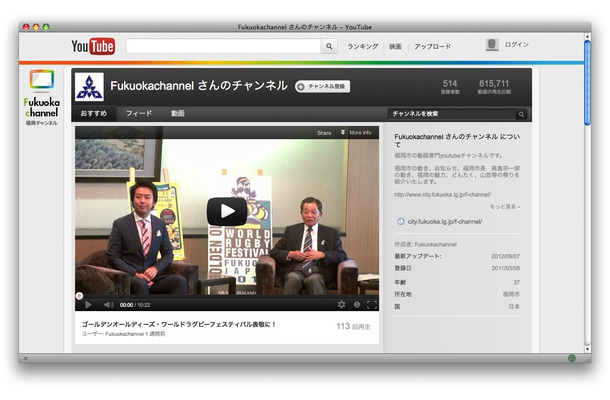Click the 2011/03/08 registration date
610x400 pixels.
(505, 268)
